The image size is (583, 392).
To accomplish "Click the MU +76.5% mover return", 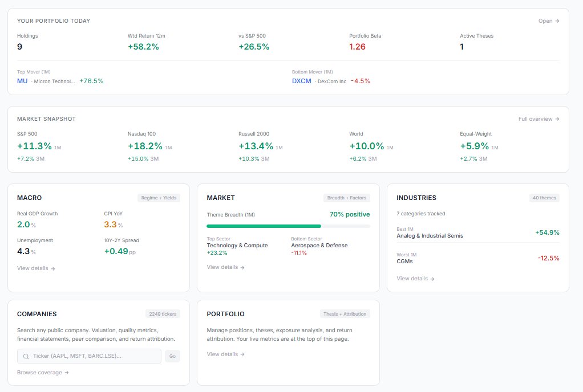I will tap(91, 81).
